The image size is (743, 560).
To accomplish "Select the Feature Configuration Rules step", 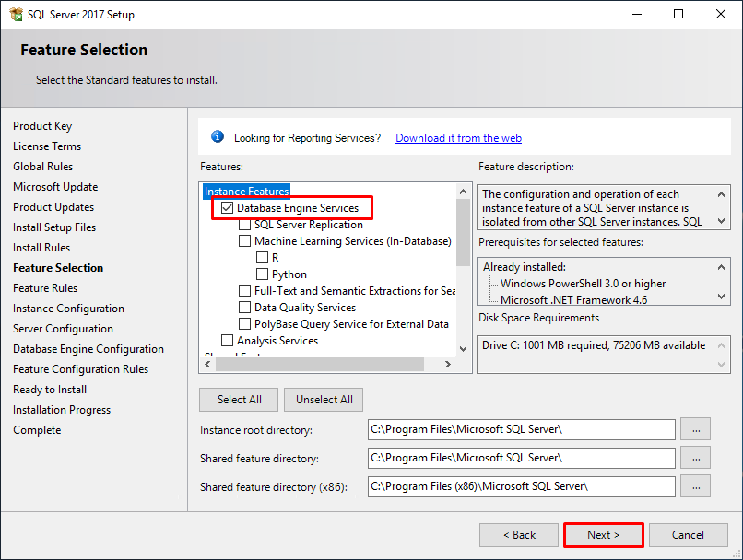I will [x=80, y=369].
